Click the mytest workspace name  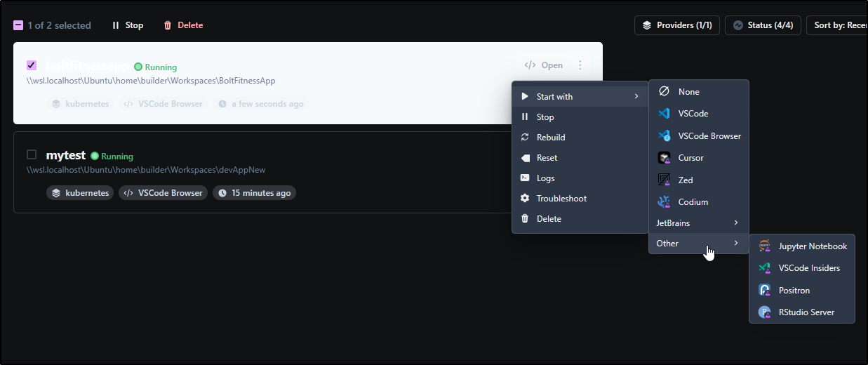tap(66, 155)
